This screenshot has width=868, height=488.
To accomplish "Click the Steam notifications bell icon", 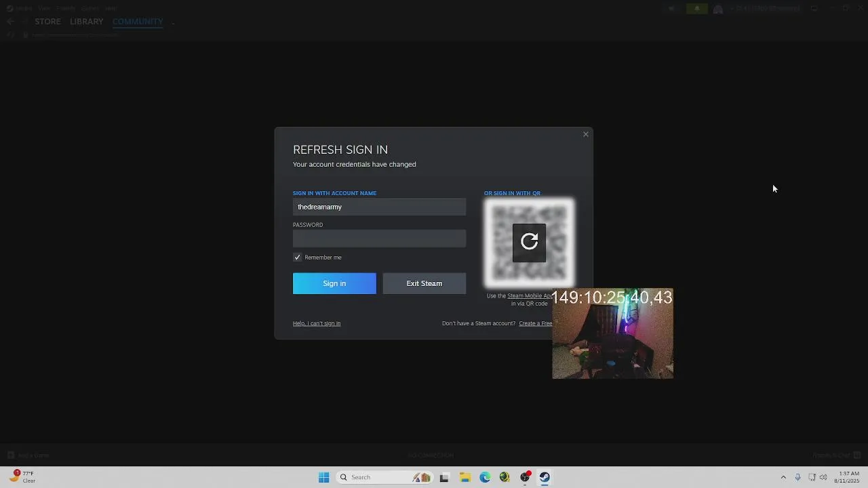I will (x=696, y=9).
